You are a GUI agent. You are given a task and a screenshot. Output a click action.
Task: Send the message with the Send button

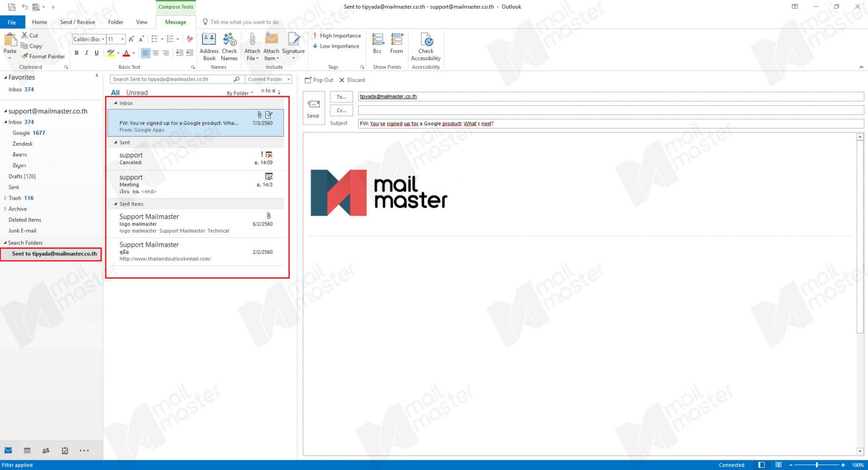(314, 108)
